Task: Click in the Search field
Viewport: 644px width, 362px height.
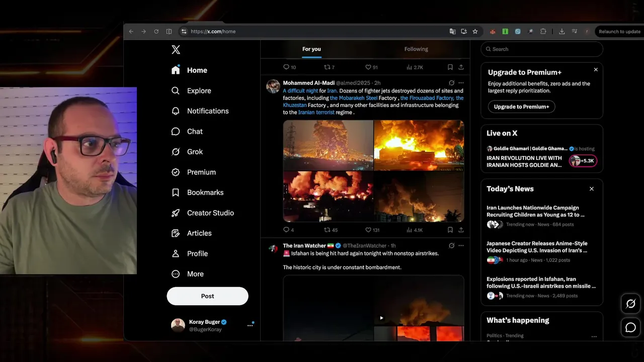Action: (542, 49)
